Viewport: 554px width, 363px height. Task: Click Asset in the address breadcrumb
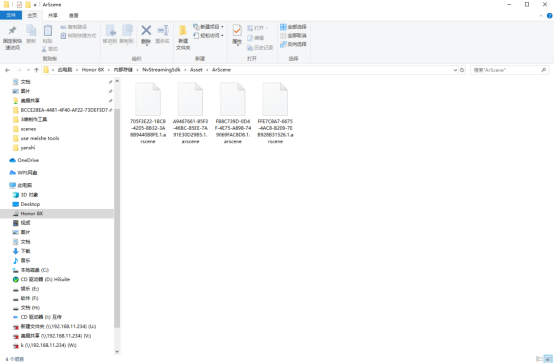coord(196,70)
